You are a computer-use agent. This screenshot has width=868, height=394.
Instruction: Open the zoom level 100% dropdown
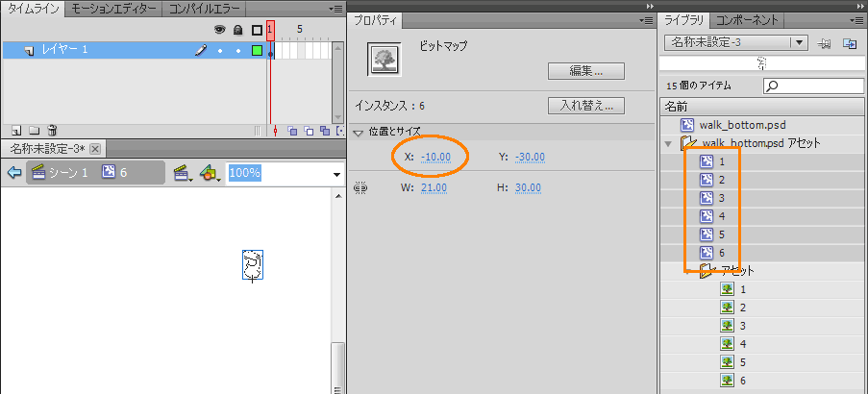336,174
